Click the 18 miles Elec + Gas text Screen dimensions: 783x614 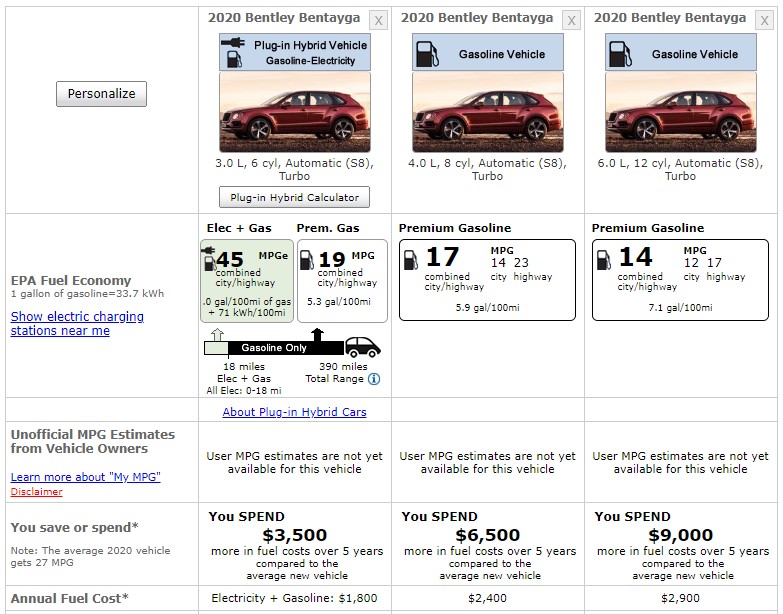click(x=244, y=372)
